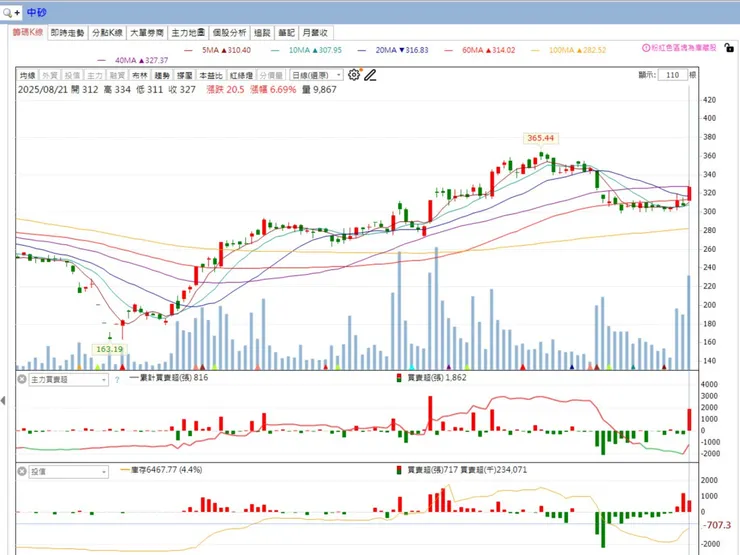Collapse side panel with left arrow
The width and height of the screenshot is (740, 555).
pyautogui.click(x=3, y=401)
